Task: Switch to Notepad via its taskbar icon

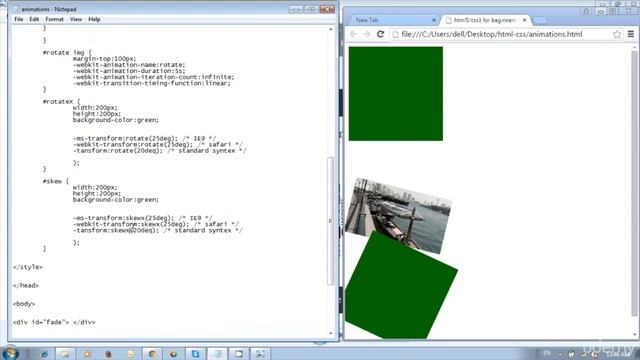Action: tap(217, 354)
